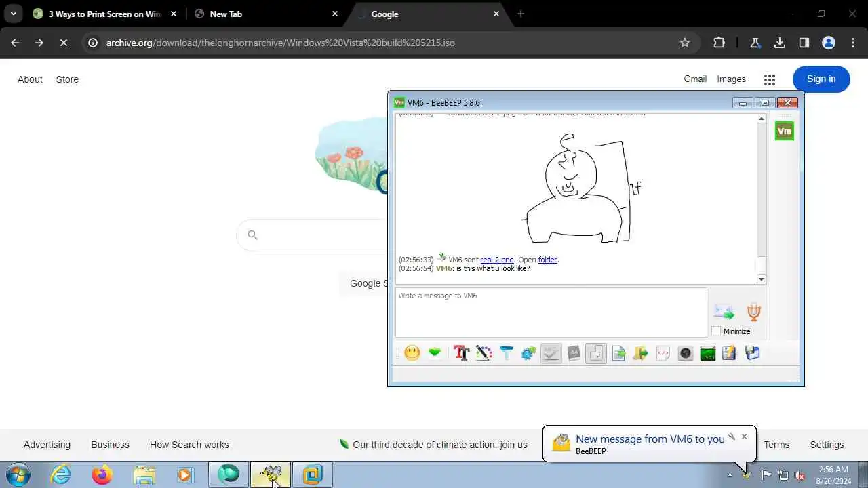Open the Windows Start orb
Viewport: 868px width, 488px height.
click(17, 474)
